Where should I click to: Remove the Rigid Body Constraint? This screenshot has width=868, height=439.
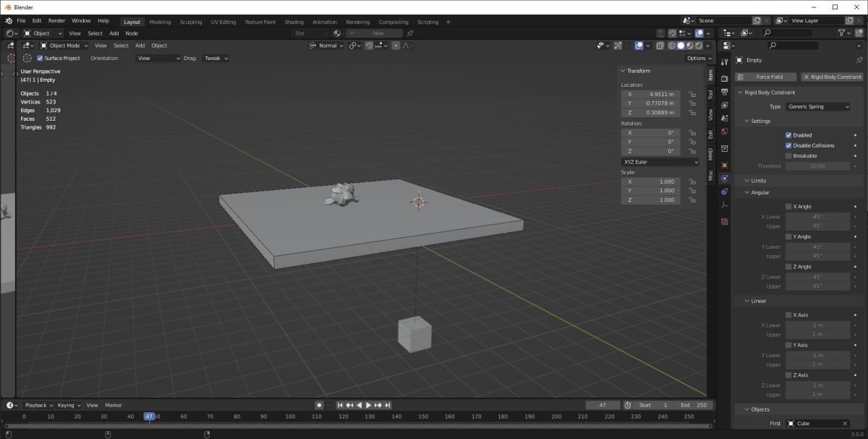tap(831, 77)
